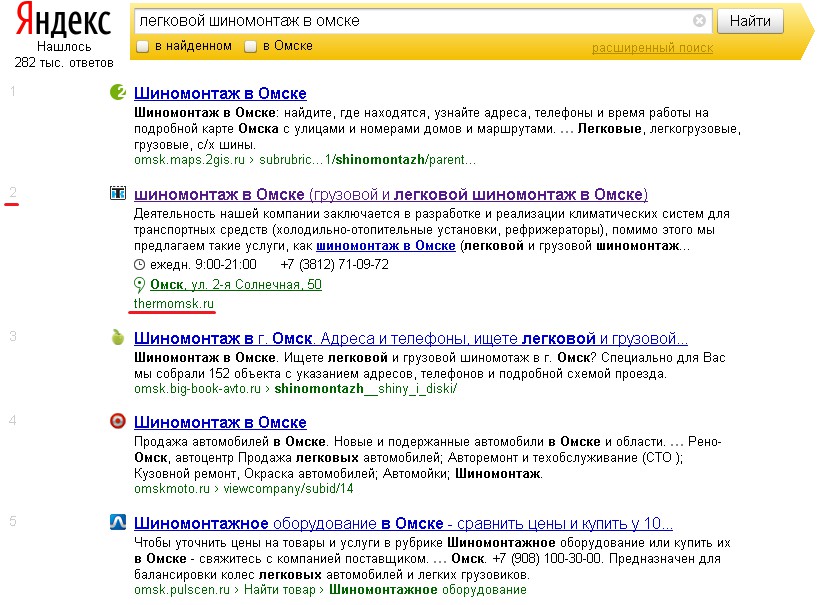Click omsk.pulscen.ru URL link
This screenshot has width=817, height=605.
pyautogui.click(x=182, y=589)
